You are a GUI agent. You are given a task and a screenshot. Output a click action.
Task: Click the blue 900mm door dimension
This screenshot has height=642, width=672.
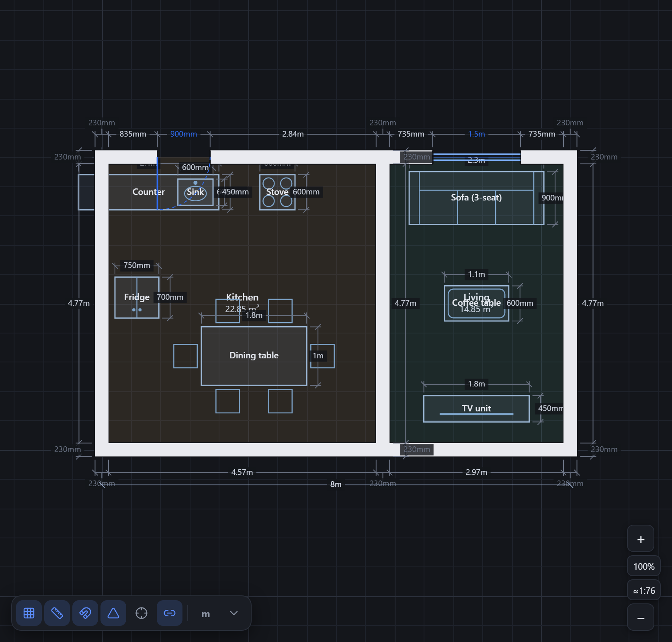coord(183,134)
